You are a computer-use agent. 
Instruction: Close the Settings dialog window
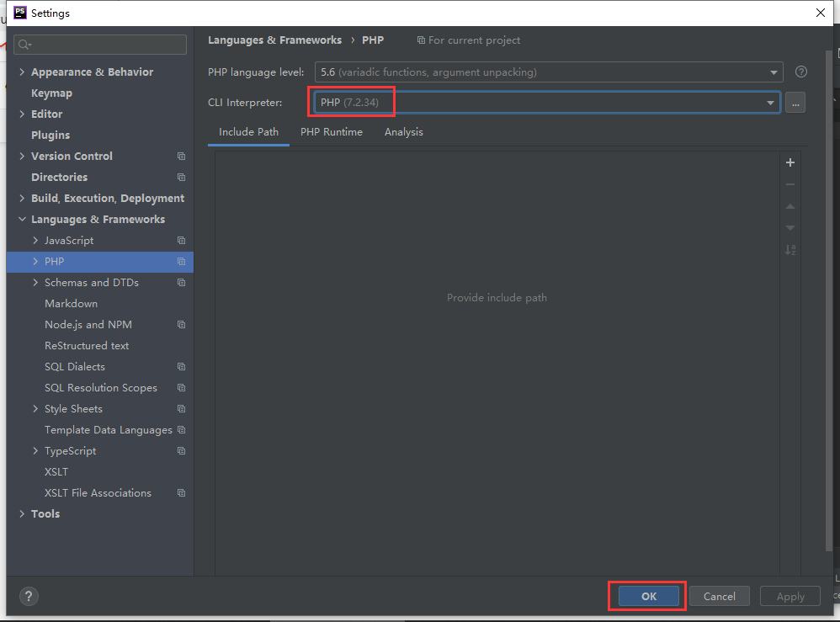[820, 13]
